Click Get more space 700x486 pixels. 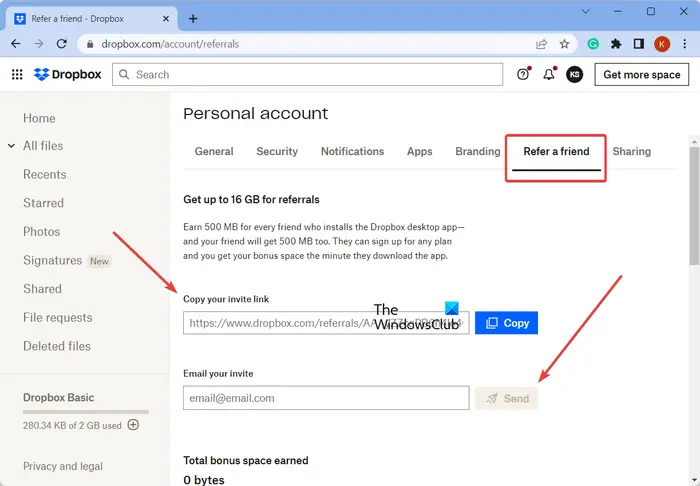pyautogui.click(x=642, y=75)
